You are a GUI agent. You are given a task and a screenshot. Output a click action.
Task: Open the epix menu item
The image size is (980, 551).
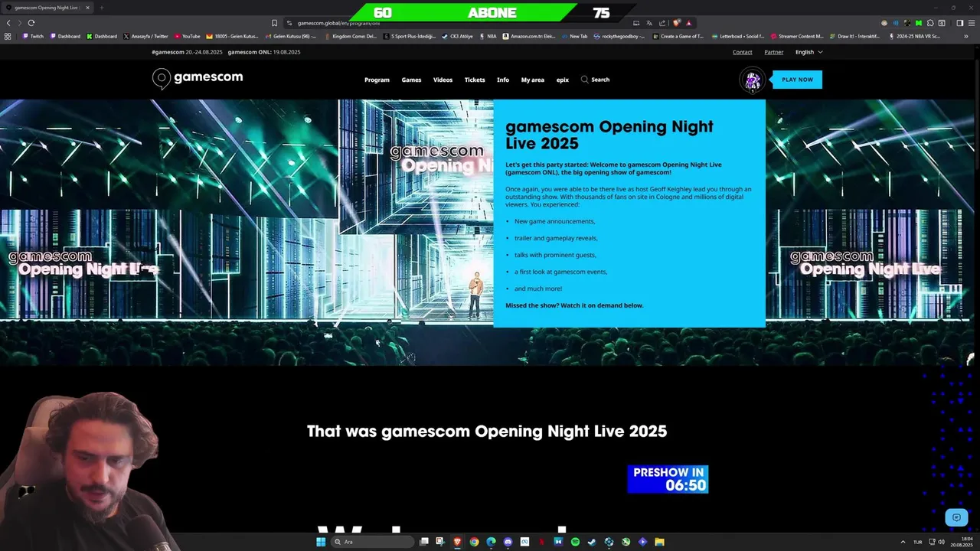click(x=563, y=80)
